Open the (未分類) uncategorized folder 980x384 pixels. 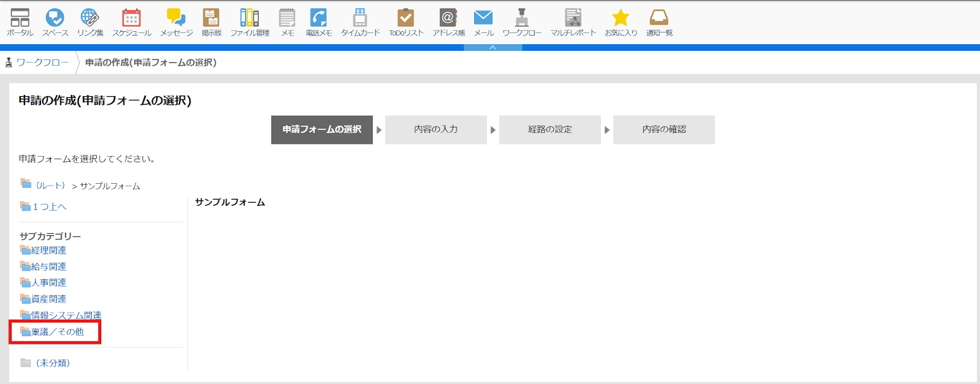53,363
